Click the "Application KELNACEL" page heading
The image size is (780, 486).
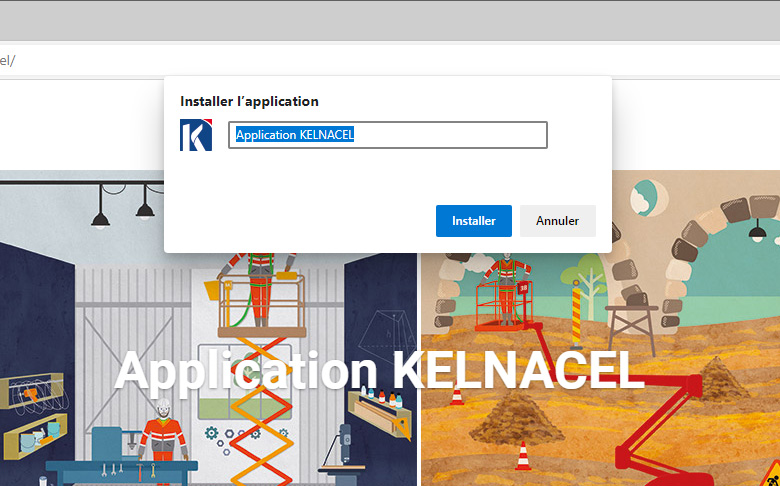tap(379, 370)
